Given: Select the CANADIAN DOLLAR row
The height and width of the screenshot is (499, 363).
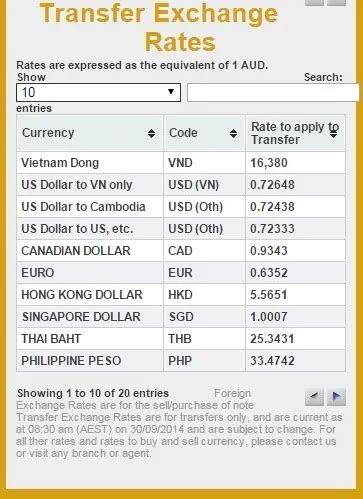Looking at the screenshot, I should tap(181, 251).
